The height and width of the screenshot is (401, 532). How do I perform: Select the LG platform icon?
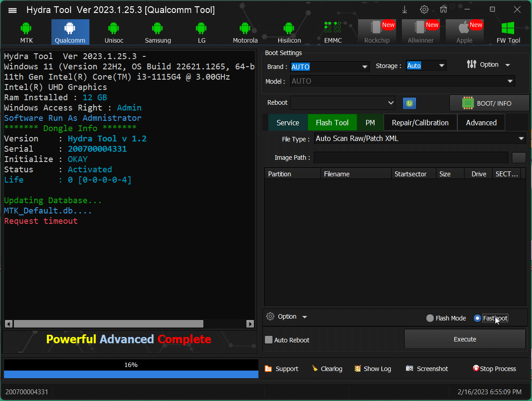pyautogui.click(x=202, y=32)
